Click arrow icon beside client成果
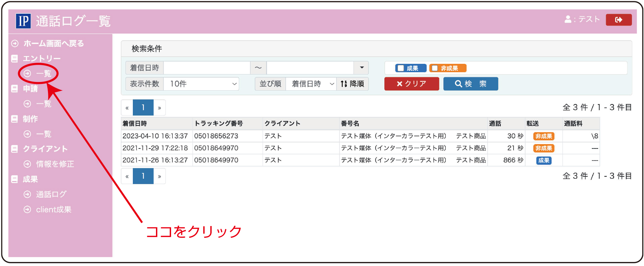Image resolution: width=644 pixels, height=266 pixels. click(28, 210)
